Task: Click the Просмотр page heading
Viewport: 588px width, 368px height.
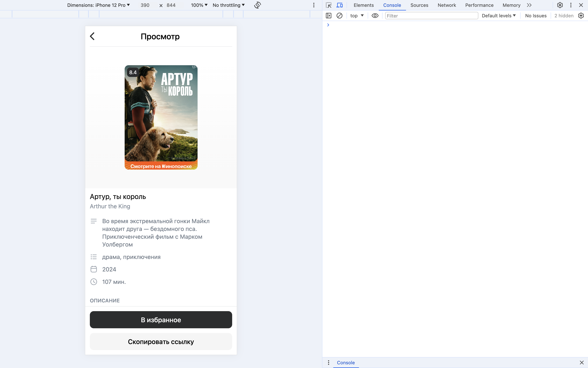Action: (x=160, y=36)
